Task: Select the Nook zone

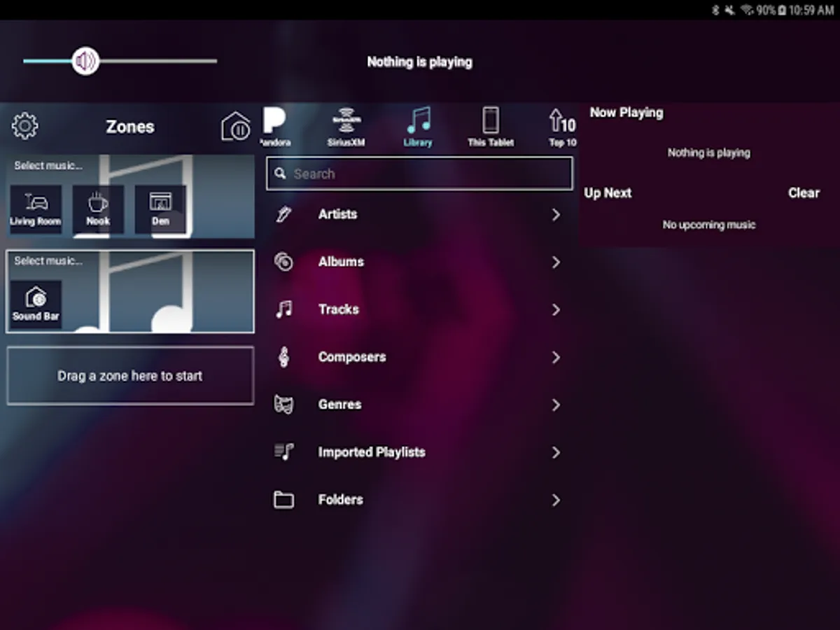Action: coord(98,209)
